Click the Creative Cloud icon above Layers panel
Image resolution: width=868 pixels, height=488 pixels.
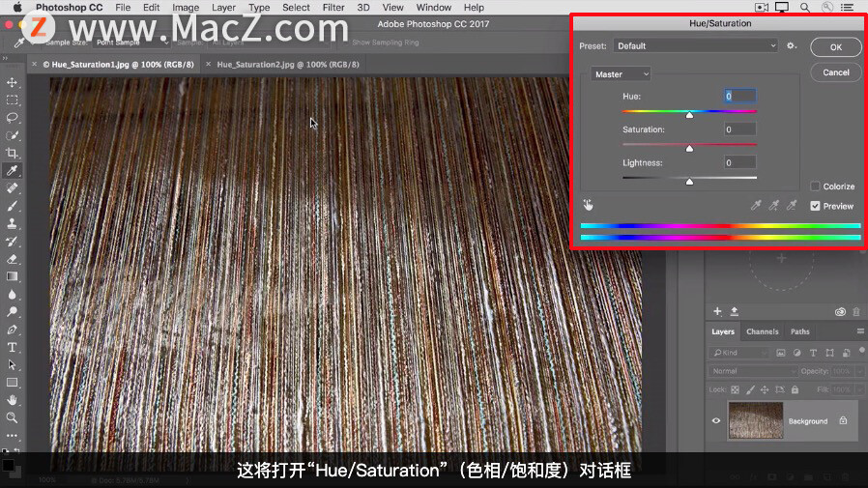coord(840,312)
